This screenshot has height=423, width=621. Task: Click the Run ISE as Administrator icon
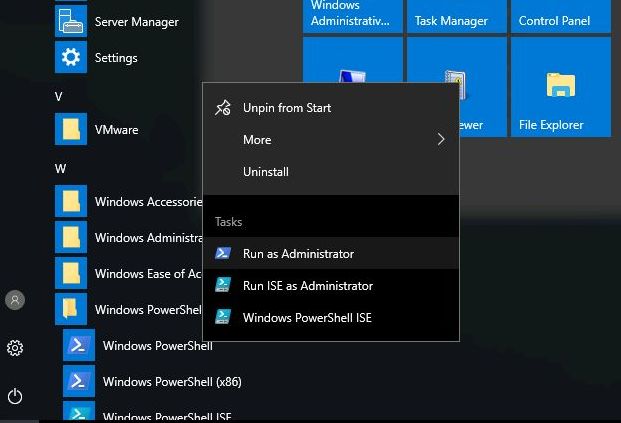[x=223, y=285]
